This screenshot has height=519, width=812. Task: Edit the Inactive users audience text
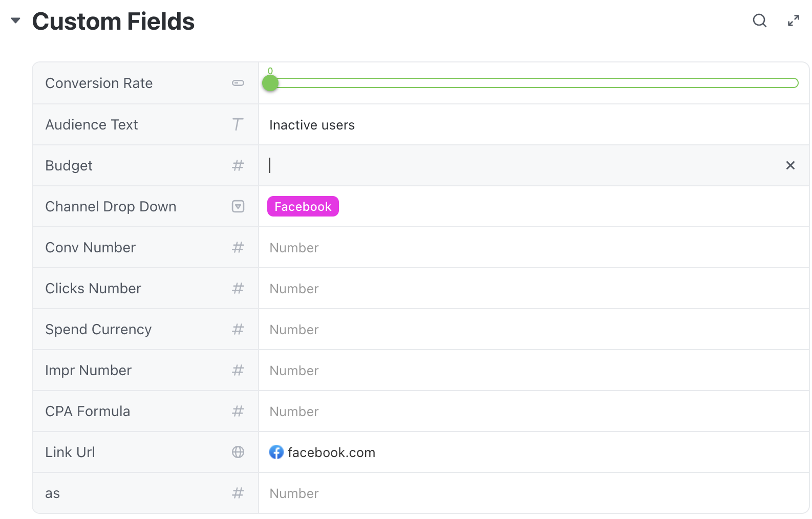tap(312, 125)
